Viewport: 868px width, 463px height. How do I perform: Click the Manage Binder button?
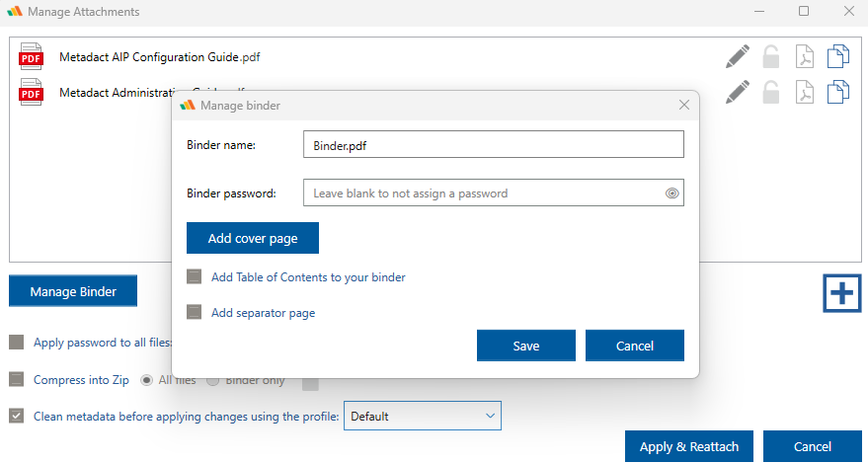tap(73, 291)
